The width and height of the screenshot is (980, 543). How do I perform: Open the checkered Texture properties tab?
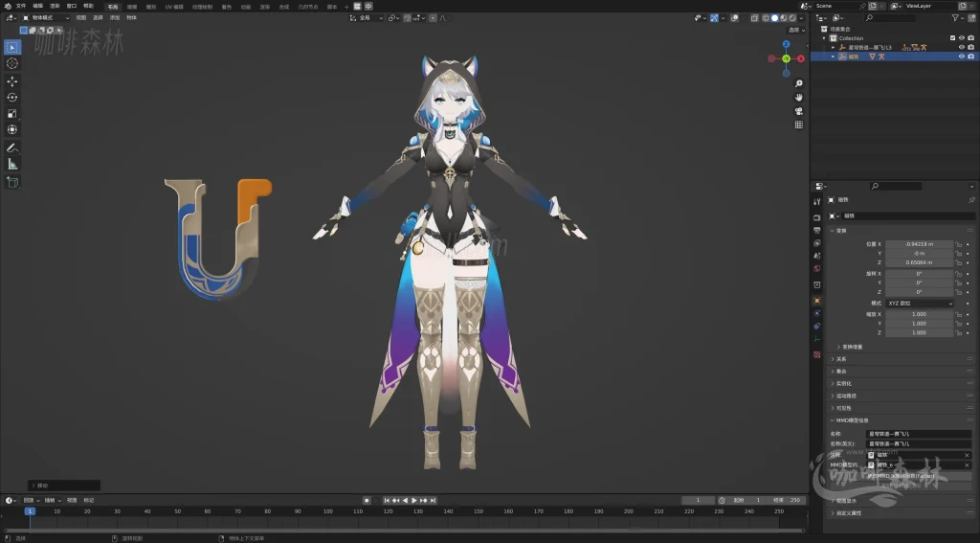[x=817, y=354]
